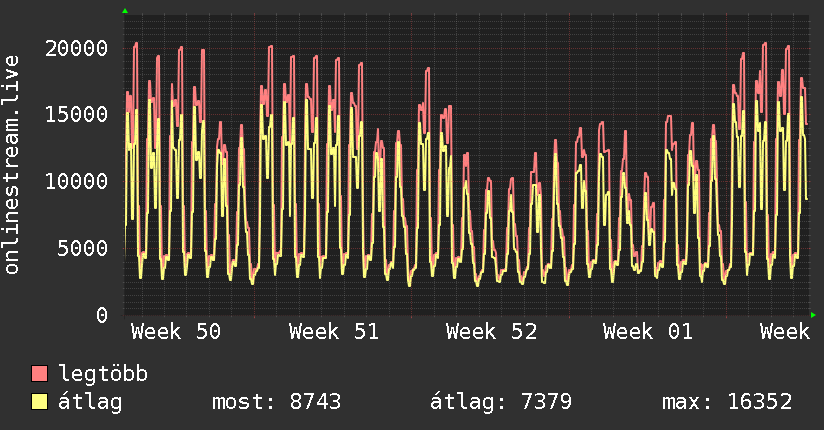Screen dimensions: 824x430
Task: Select the yellow átlag legend swatch
Action: pyautogui.click(x=40, y=402)
